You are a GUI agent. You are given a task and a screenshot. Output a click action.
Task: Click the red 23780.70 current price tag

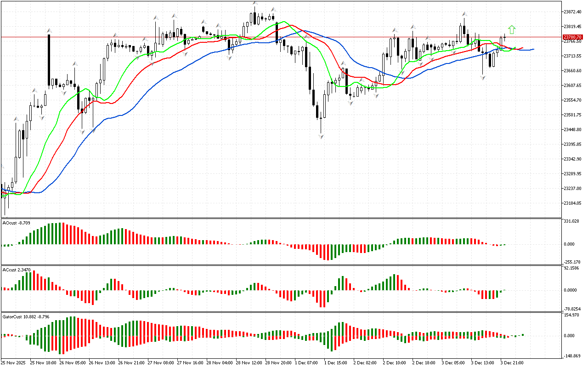tap(574, 37)
